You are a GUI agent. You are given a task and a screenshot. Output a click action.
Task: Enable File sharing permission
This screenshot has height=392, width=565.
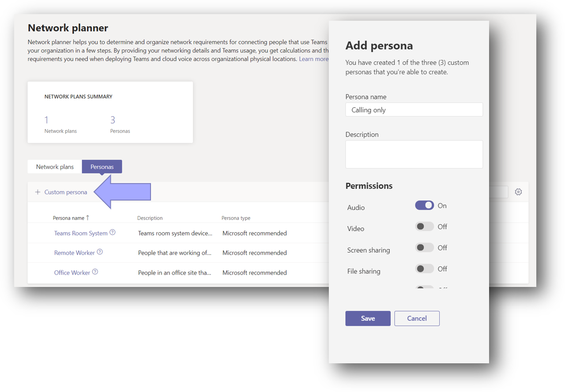tap(424, 268)
